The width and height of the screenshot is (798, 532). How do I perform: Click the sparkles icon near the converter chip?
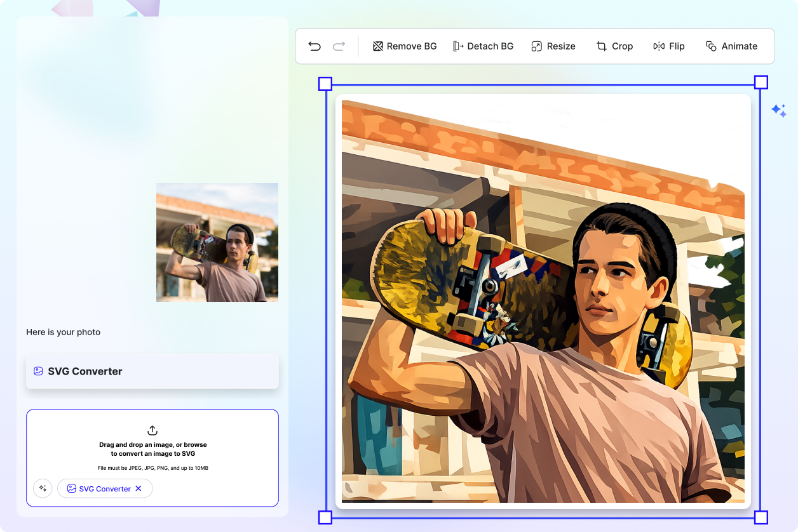click(43, 488)
